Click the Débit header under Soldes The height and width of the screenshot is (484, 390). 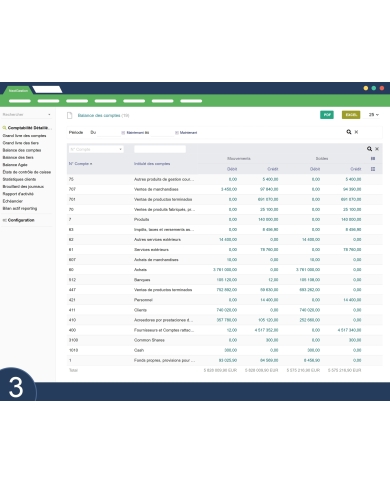(x=315, y=169)
